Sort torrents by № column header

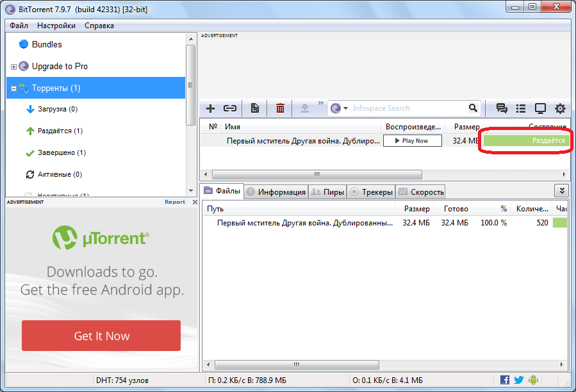tap(212, 127)
